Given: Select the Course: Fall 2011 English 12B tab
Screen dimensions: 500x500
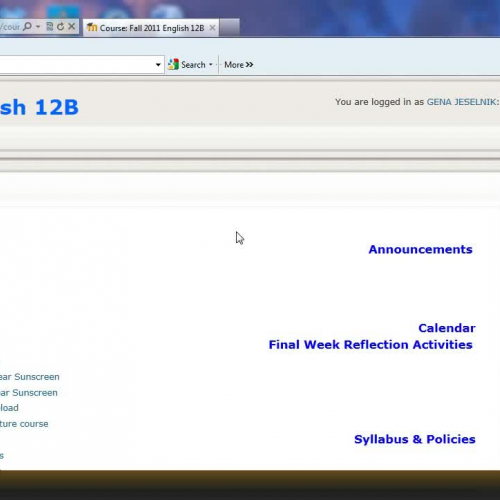Looking at the screenshot, I should click(x=151, y=28).
